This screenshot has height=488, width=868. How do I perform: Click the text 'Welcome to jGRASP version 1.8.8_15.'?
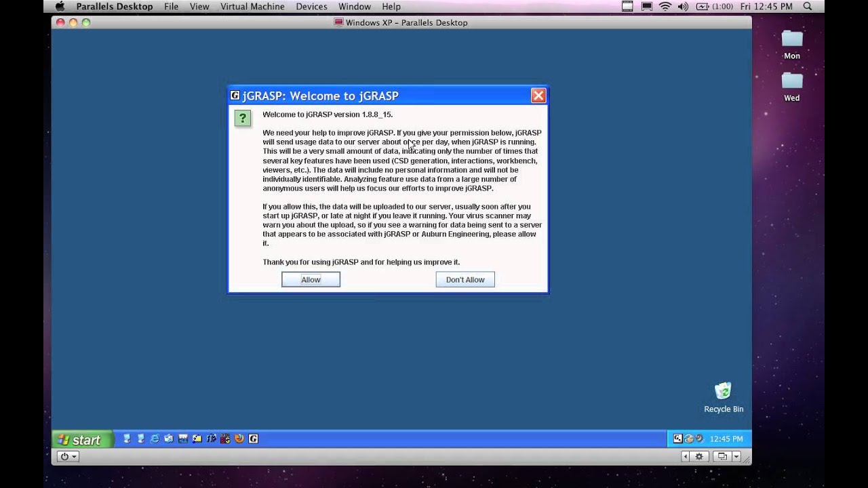(328, 115)
